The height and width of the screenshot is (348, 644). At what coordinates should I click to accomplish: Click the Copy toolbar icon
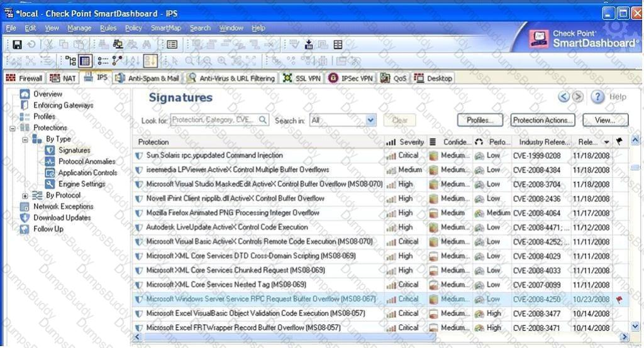tap(64, 45)
